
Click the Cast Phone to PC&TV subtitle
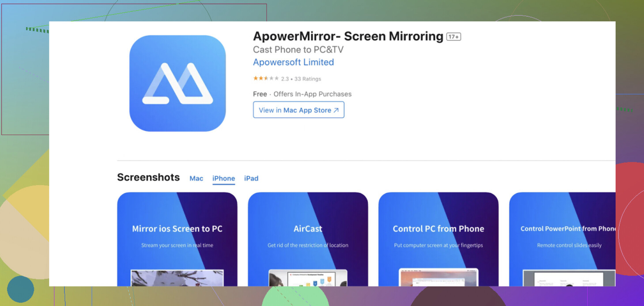click(298, 50)
